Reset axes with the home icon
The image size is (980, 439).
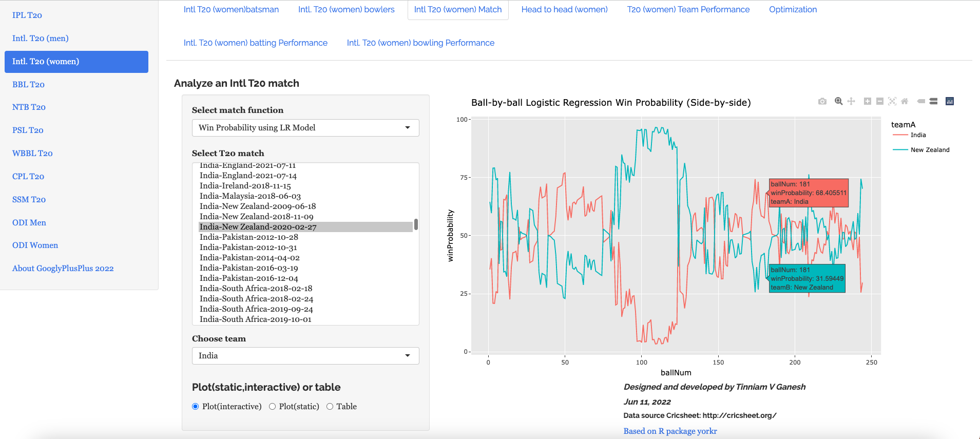[905, 102]
